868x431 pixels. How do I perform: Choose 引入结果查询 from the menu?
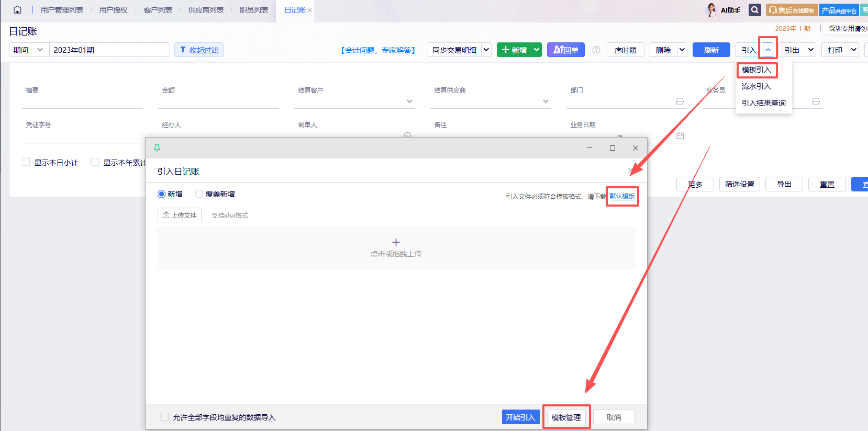[764, 103]
